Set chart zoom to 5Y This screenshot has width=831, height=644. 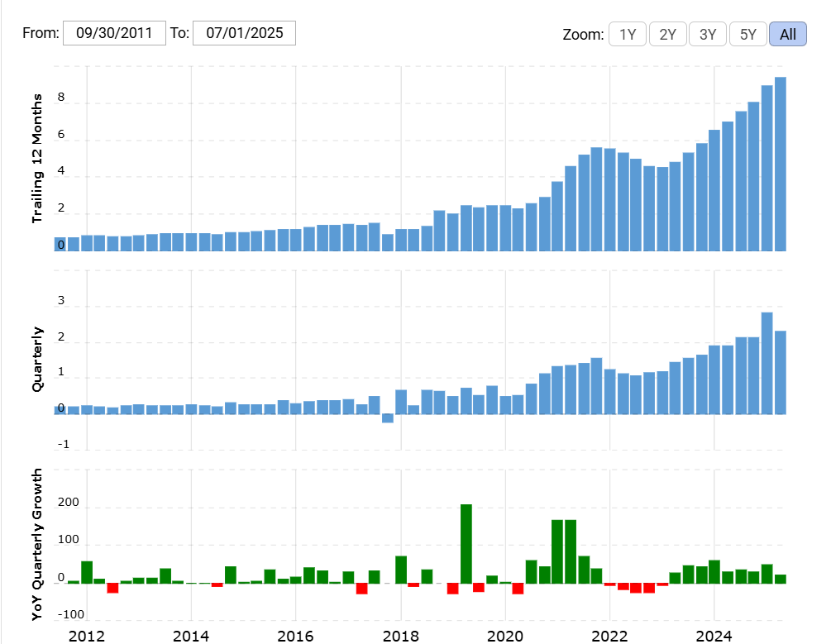tap(747, 35)
